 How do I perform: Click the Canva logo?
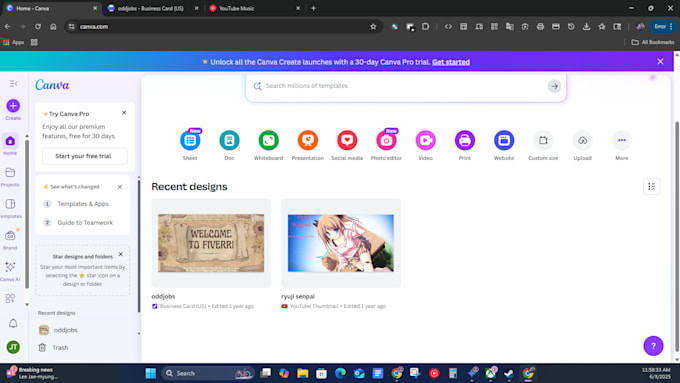click(52, 85)
